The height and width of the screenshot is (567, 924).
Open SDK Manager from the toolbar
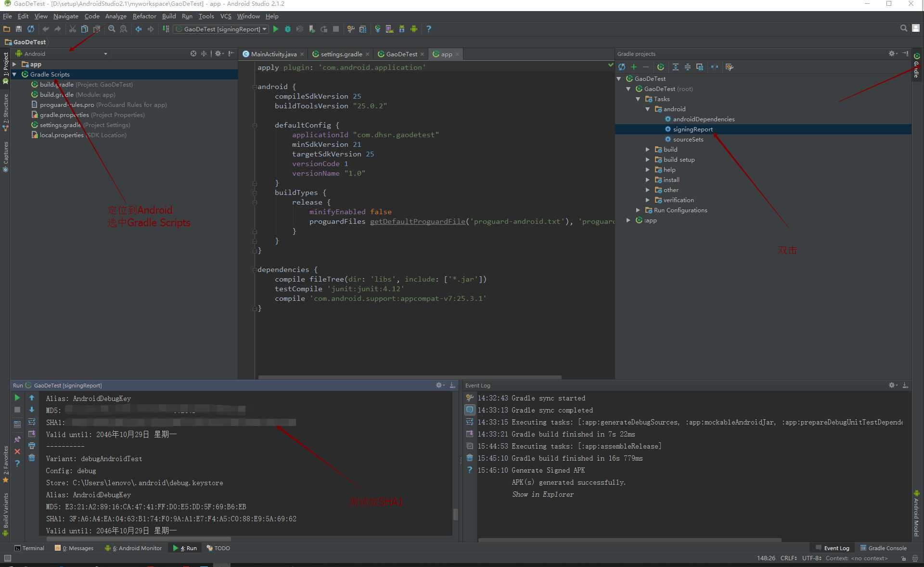coord(402,29)
